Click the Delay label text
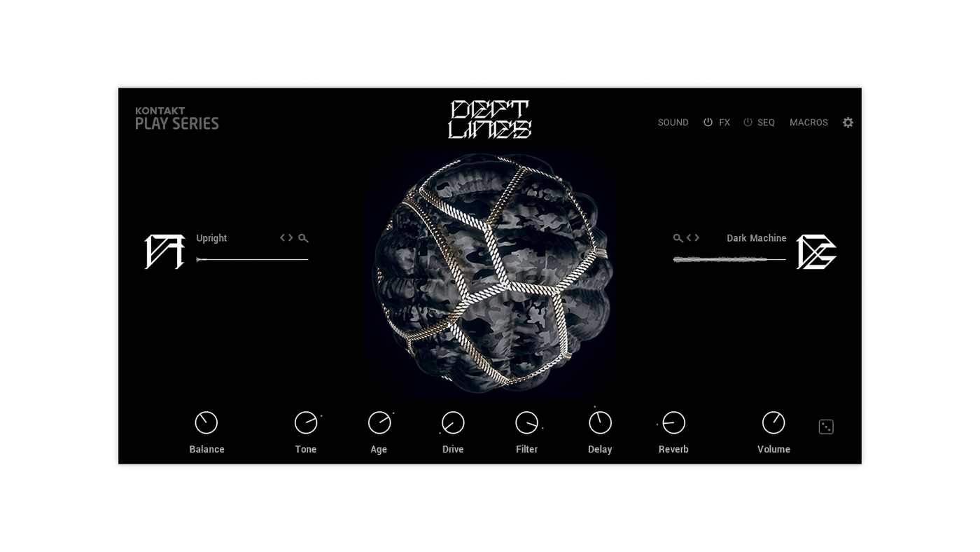 600,450
